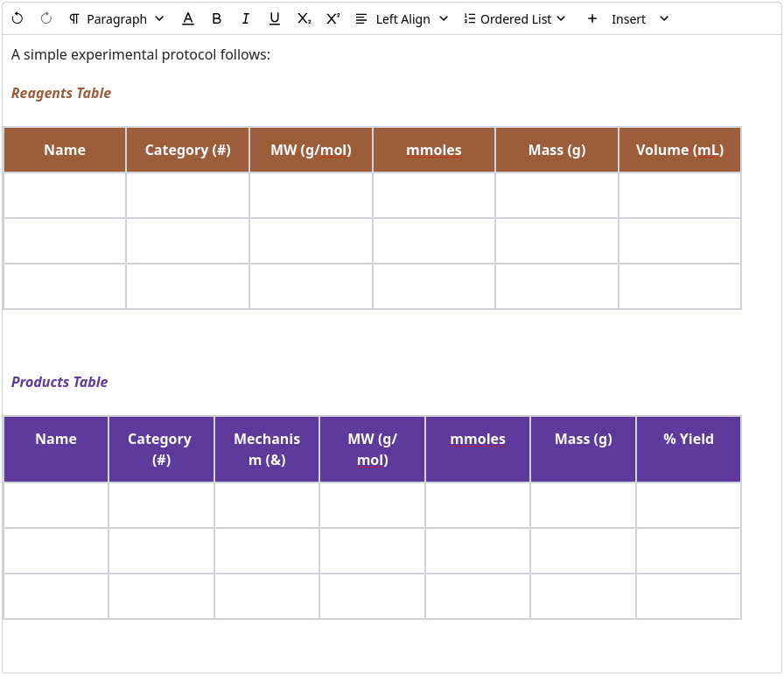784x676 pixels.
Task: Click first empty cell under reagents Name
Action: (x=65, y=195)
